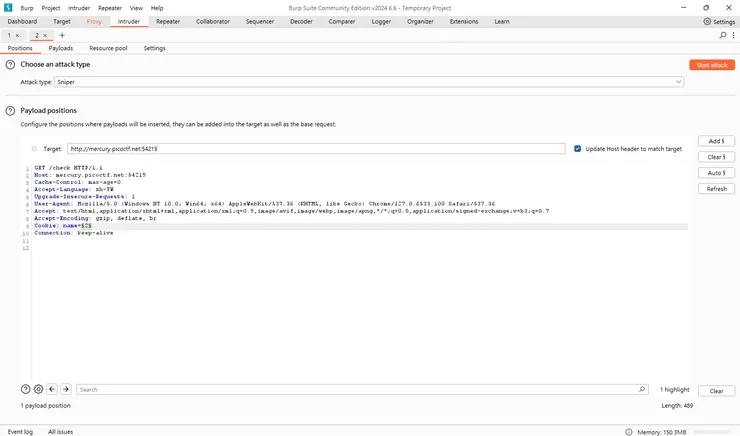Click the magnifier inside search field

pos(642,389)
